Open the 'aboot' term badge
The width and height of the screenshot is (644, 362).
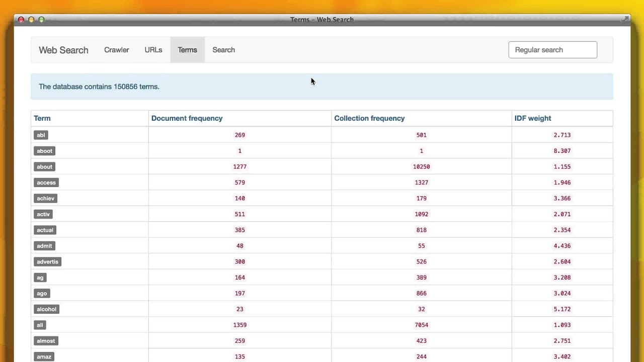point(44,151)
